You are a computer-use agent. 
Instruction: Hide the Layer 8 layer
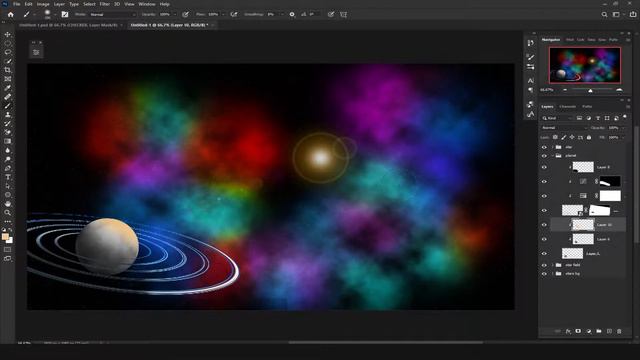coord(544,167)
